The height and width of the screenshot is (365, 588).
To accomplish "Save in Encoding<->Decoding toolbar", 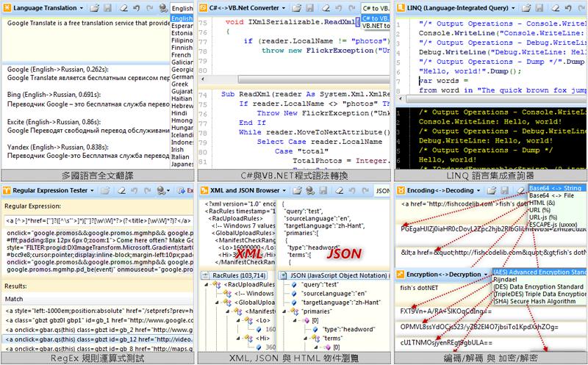I will pyautogui.click(x=505, y=190).
